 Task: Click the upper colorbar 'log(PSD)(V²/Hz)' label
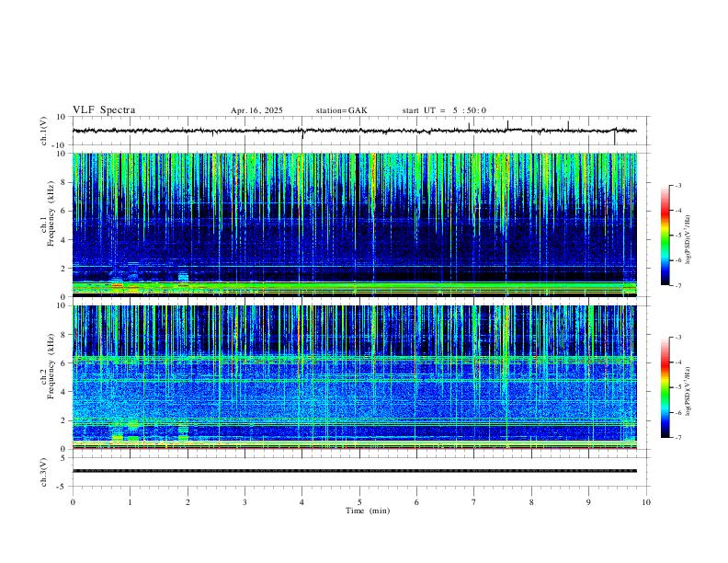tap(688, 239)
